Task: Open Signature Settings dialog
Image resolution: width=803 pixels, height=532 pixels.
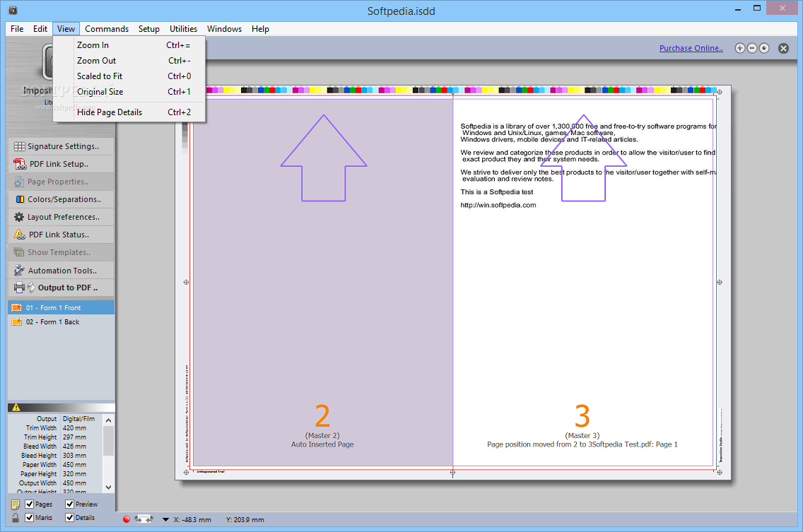Action: tap(61, 146)
